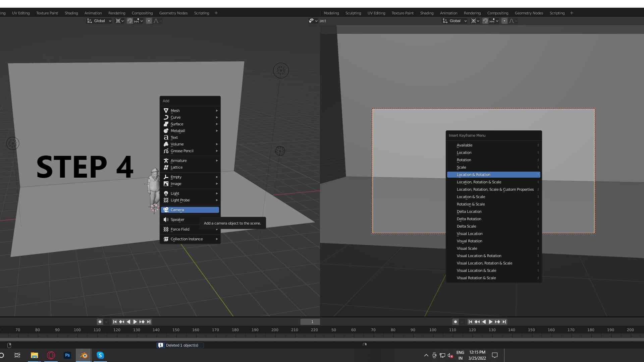The height and width of the screenshot is (362, 644).
Task: Select Visual Scale in the keyframe menu
Action: (467, 248)
